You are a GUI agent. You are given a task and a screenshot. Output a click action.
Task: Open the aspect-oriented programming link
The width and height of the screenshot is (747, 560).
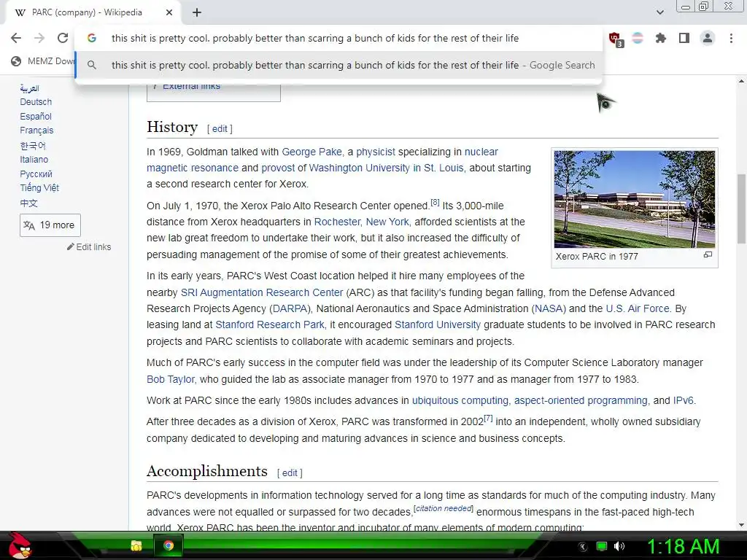point(581,400)
